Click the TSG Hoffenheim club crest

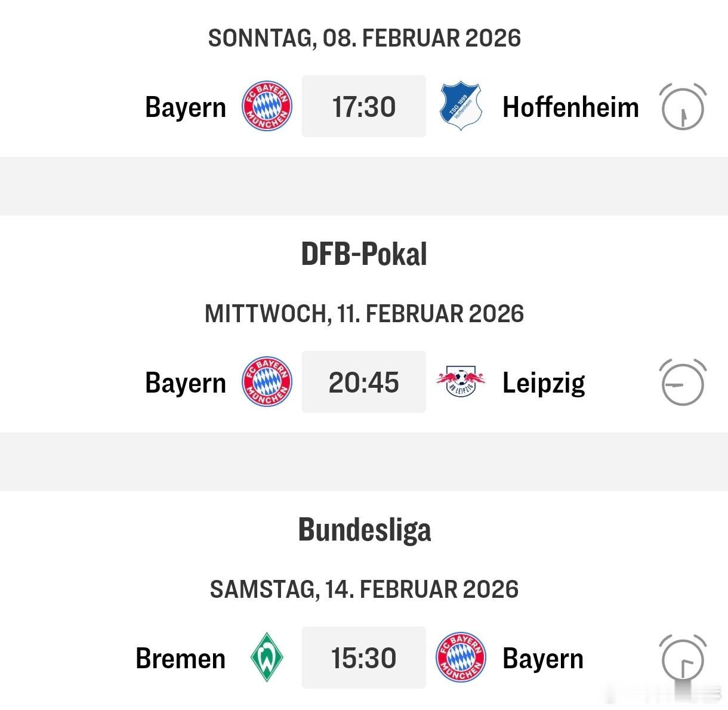click(460, 107)
